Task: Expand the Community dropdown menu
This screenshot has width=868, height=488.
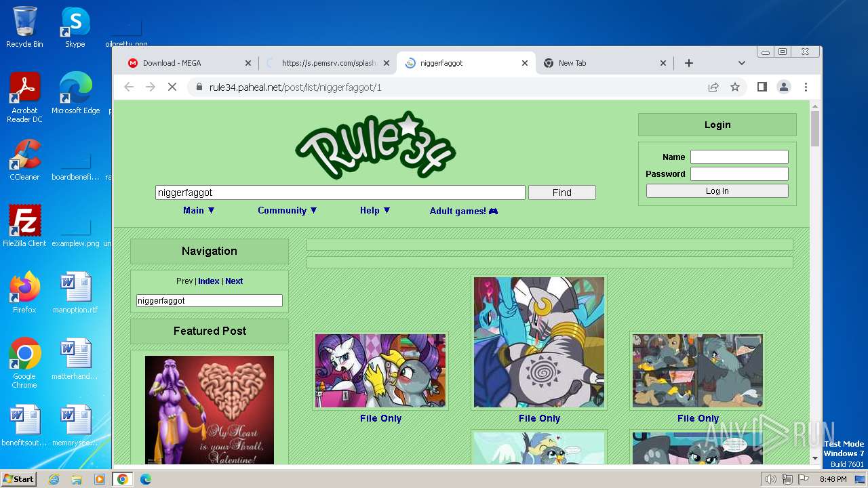Action: click(x=288, y=210)
